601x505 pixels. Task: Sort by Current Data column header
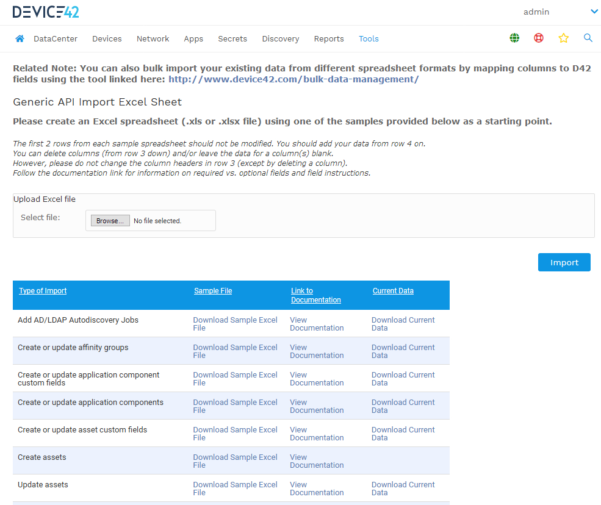pyautogui.click(x=393, y=291)
